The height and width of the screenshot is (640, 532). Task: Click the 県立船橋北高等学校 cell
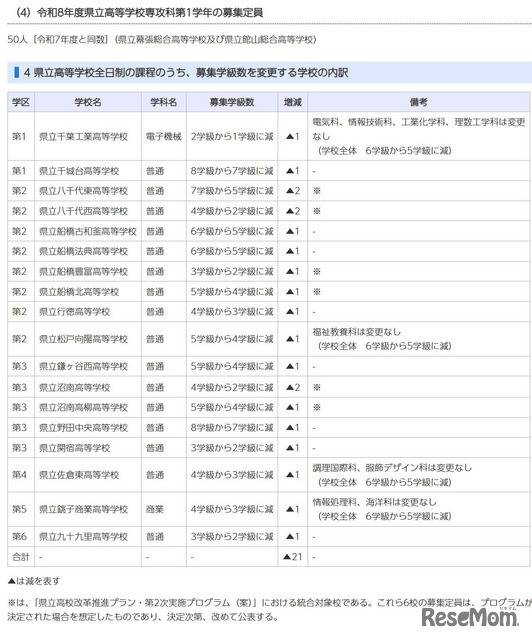tap(88, 291)
